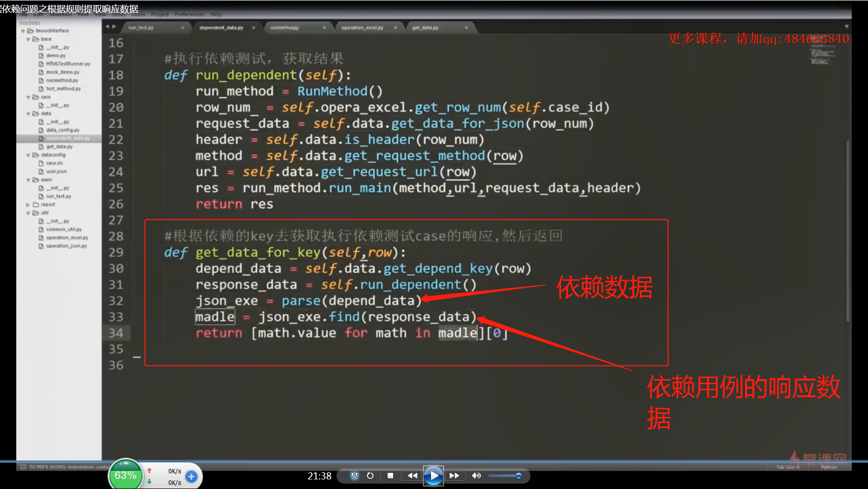Collapse the case folder

click(x=28, y=97)
